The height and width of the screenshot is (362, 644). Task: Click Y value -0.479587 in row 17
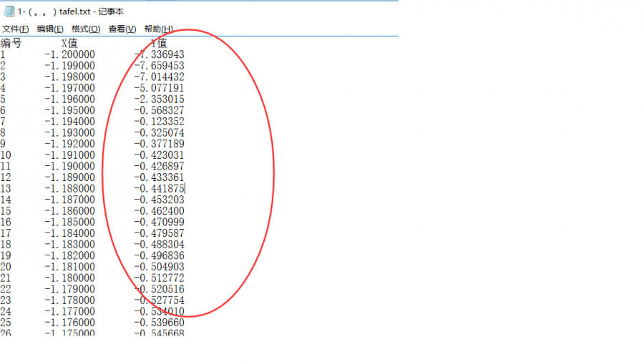pos(160,233)
